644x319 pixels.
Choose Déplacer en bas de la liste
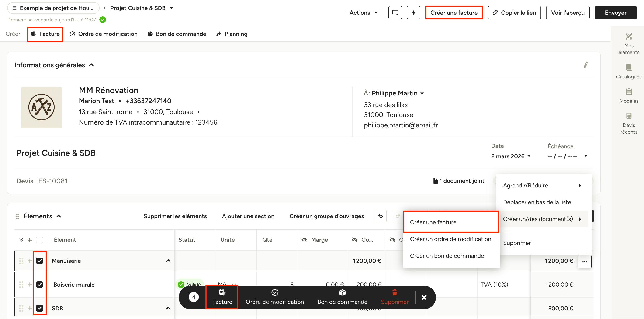[542, 202]
